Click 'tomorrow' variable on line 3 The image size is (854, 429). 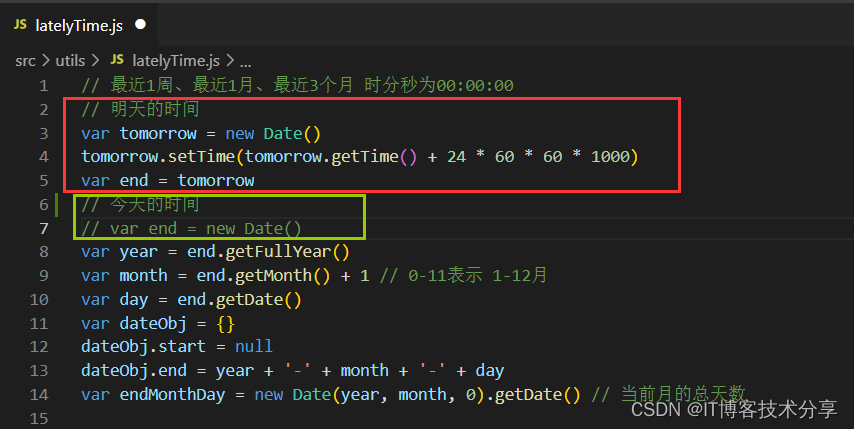[158, 133]
